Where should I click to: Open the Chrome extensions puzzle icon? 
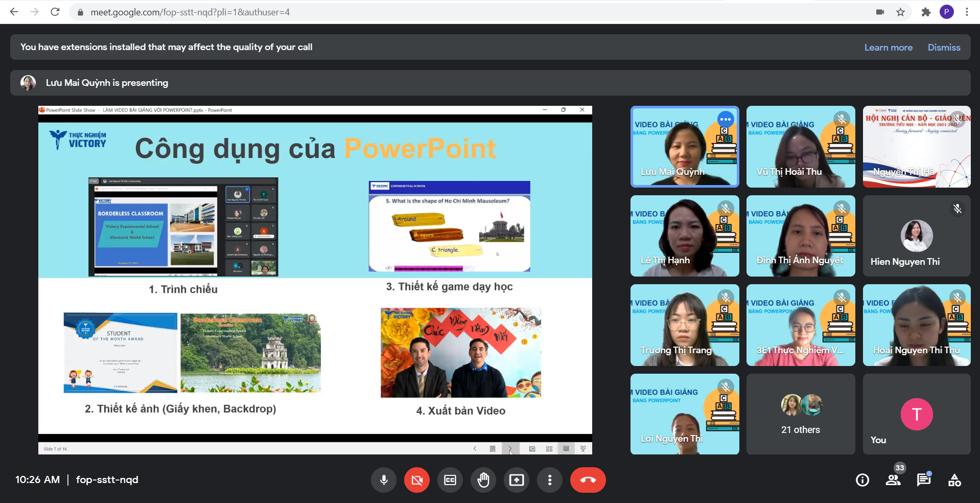pyautogui.click(x=926, y=12)
